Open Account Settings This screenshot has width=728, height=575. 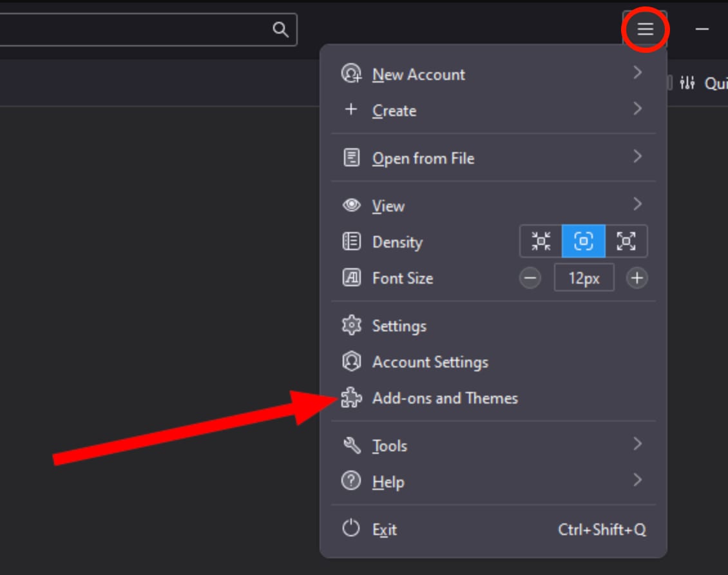pyautogui.click(x=430, y=362)
